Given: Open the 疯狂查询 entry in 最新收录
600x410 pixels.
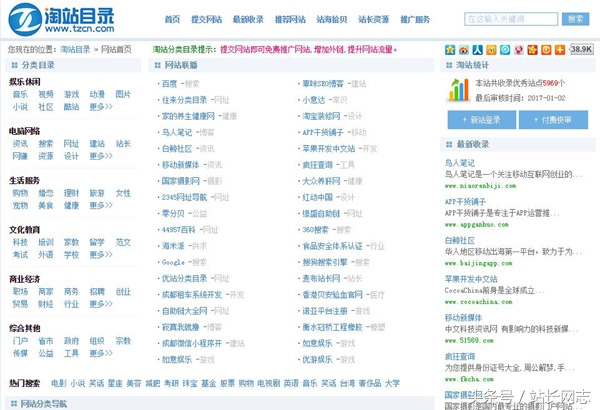Looking at the screenshot, I should [x=460, y=357].
